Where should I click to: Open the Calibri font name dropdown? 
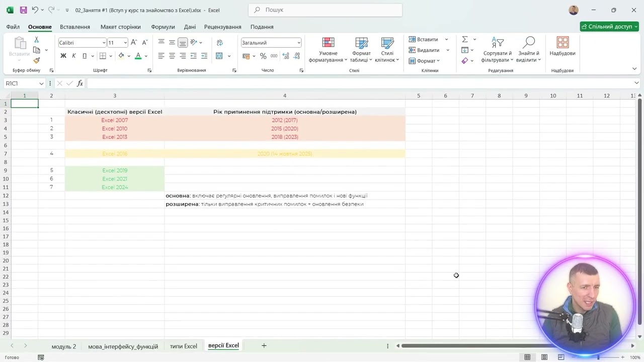click(x=104, y=43)
